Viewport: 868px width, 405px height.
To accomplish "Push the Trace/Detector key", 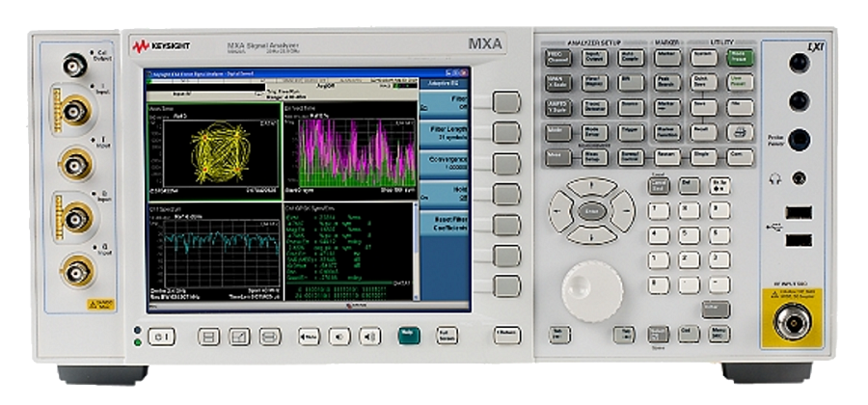I will click(594, 107).
